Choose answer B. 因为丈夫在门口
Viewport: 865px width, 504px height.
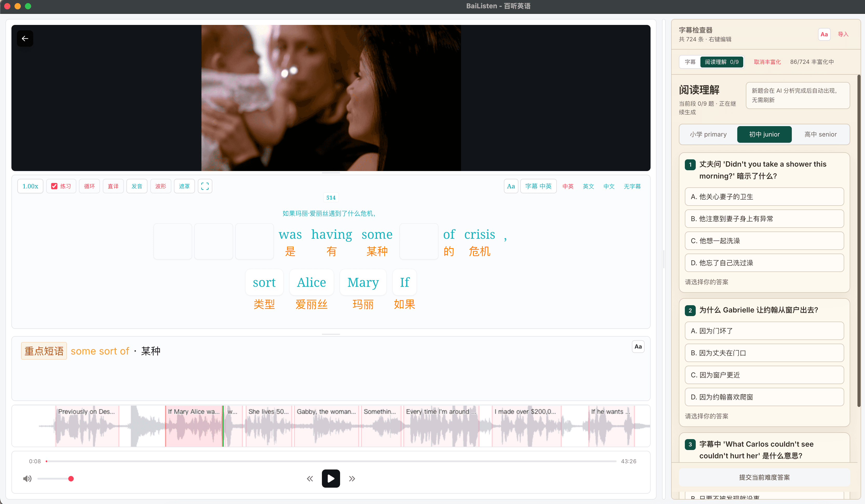pos(765,353)
